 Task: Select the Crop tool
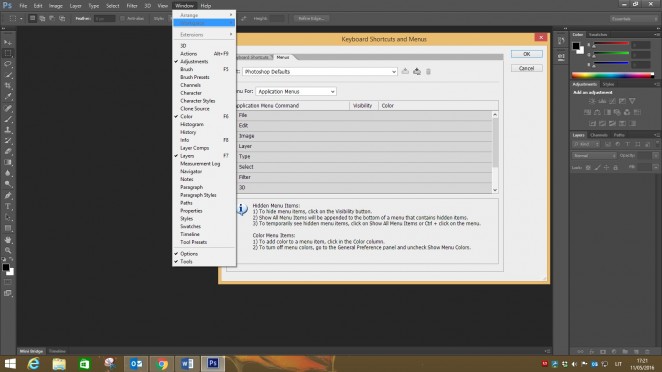[8, 86]
